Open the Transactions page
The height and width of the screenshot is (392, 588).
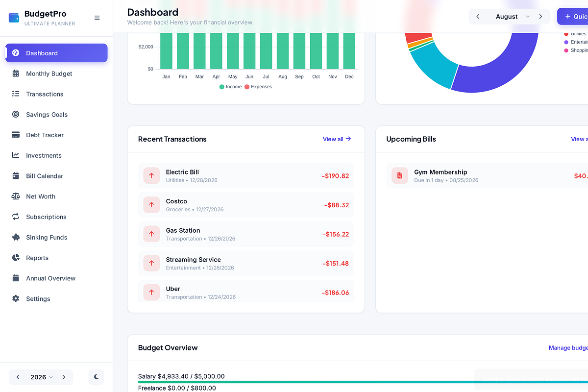[x=56, y=94]
